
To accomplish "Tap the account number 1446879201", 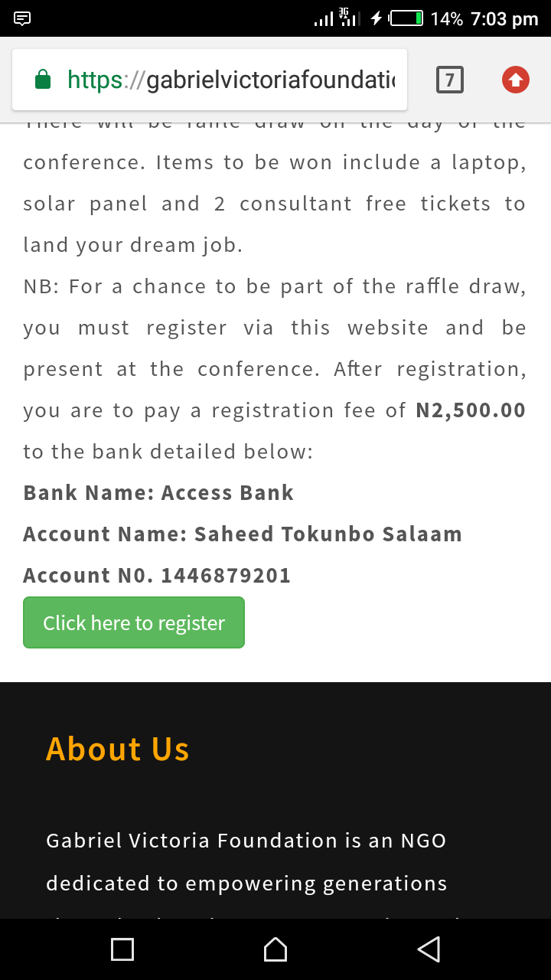I will click(226, 575).
